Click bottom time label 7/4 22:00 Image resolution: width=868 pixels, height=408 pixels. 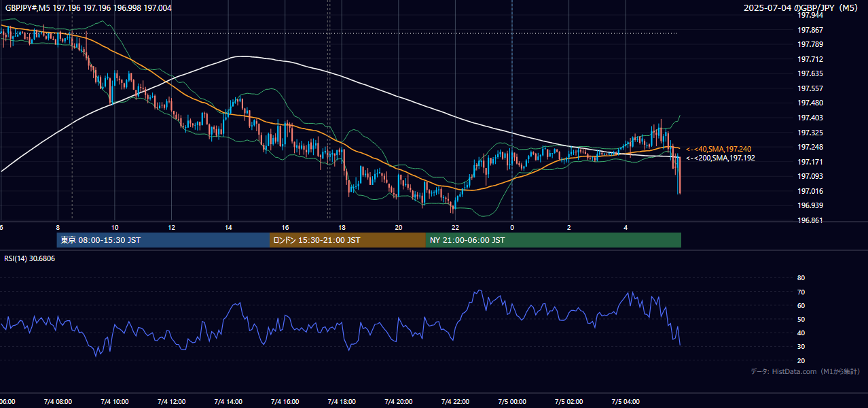coord(455,401)
